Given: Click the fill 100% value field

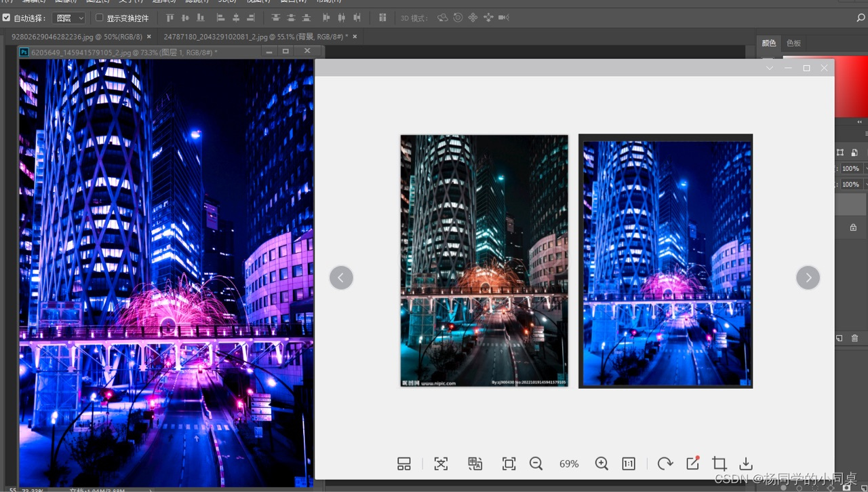Looking at the screenshot, I should (850, 184).
